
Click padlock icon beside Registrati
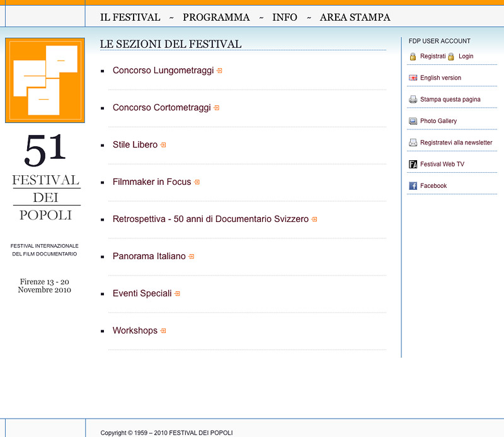[x=413, y=56]
